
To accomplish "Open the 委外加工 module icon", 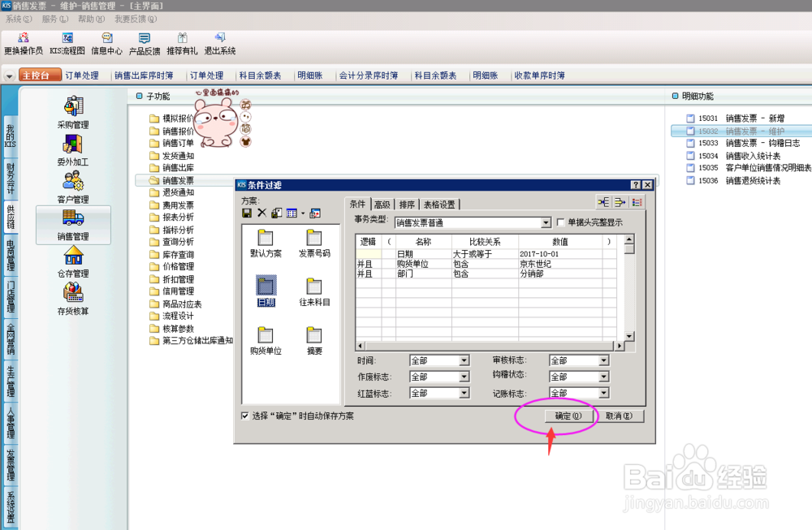I will pyautogui.click(x=73, y=150).
